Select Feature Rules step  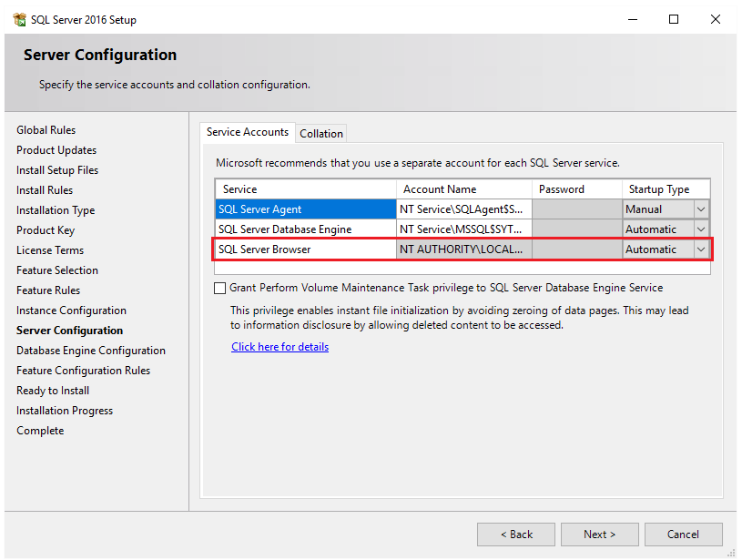[x=48, y=290]
